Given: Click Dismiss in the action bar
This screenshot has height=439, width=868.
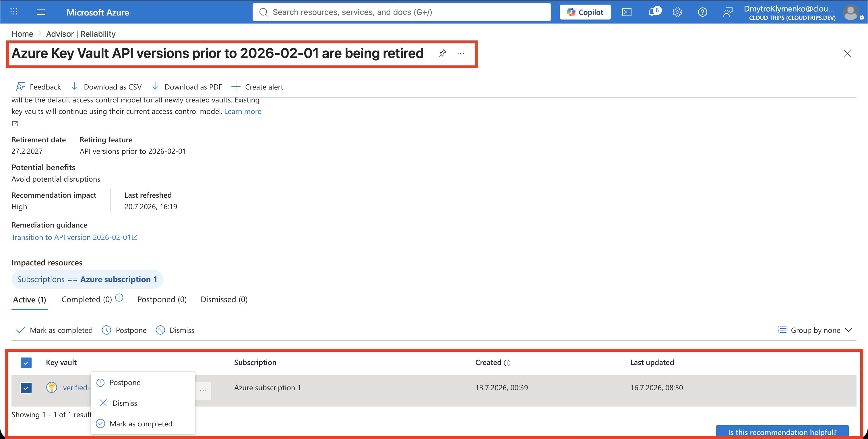Looking at the screenshot, I should point(175,330).
